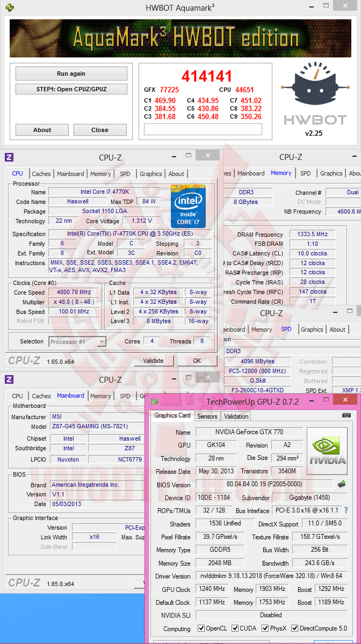Open the Selection Processor #1 dropdown

tap(77, 341)
